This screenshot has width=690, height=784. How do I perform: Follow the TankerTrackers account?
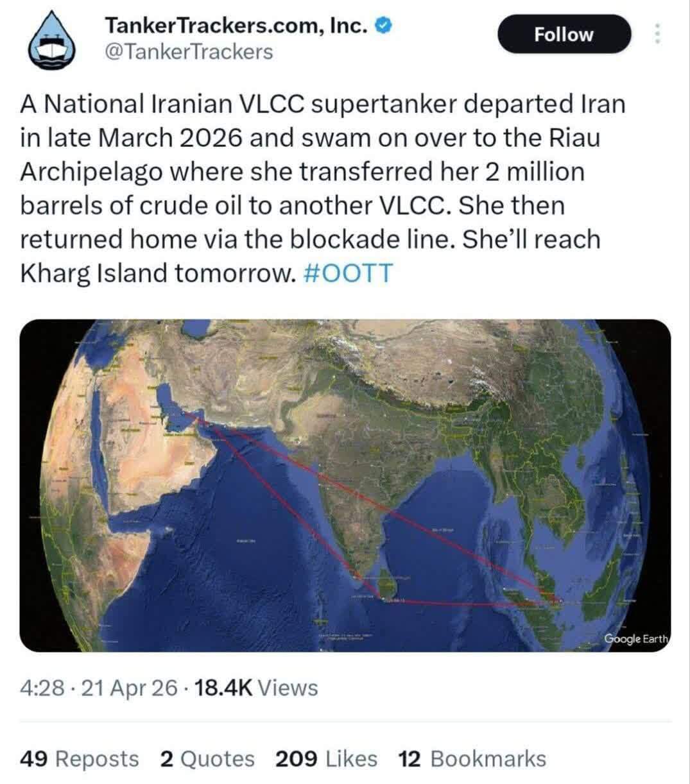[564, 34]
